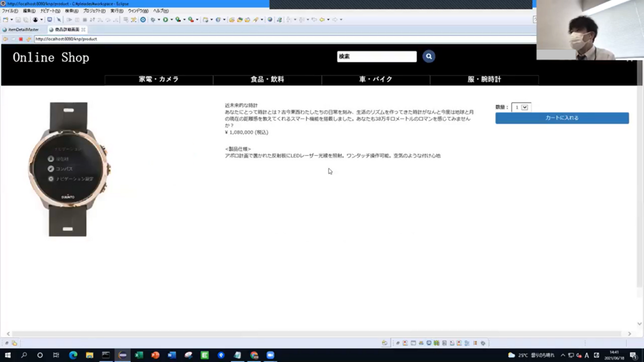Expand the Debug button dropdown arrow
The width and height of the screenshot is (644, 362).
(x=159, y=20)
